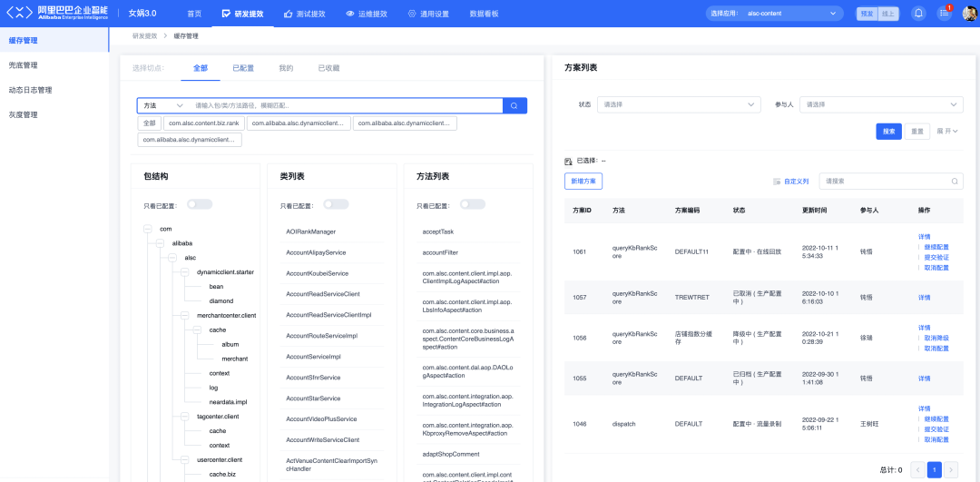Click 提交验证 for plan 1046
Screen dimensions: 980x482
(936, 429)
